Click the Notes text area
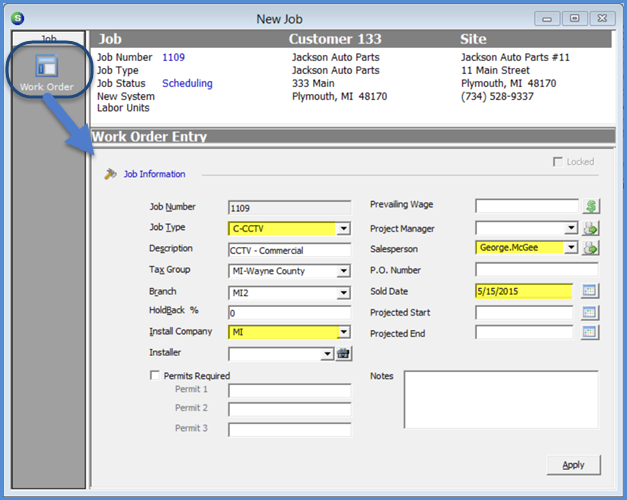This screenshot has width=627, height=500. click(x=501, y=400)
